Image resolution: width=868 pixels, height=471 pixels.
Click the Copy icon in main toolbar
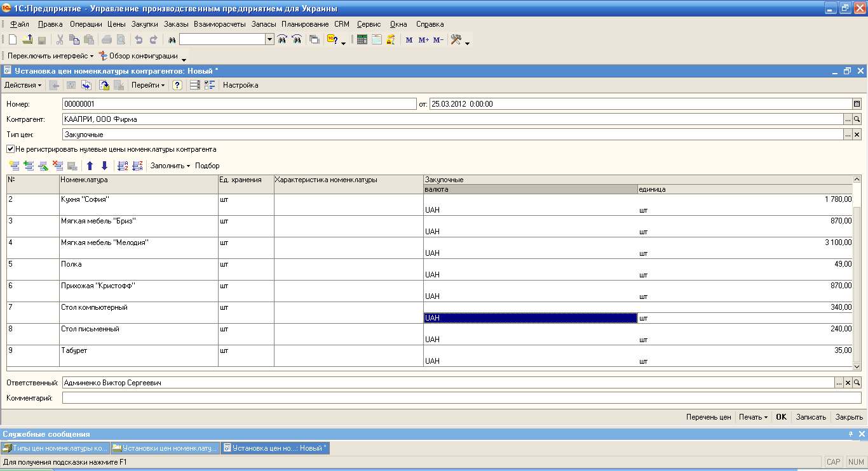tap(74, 39)
